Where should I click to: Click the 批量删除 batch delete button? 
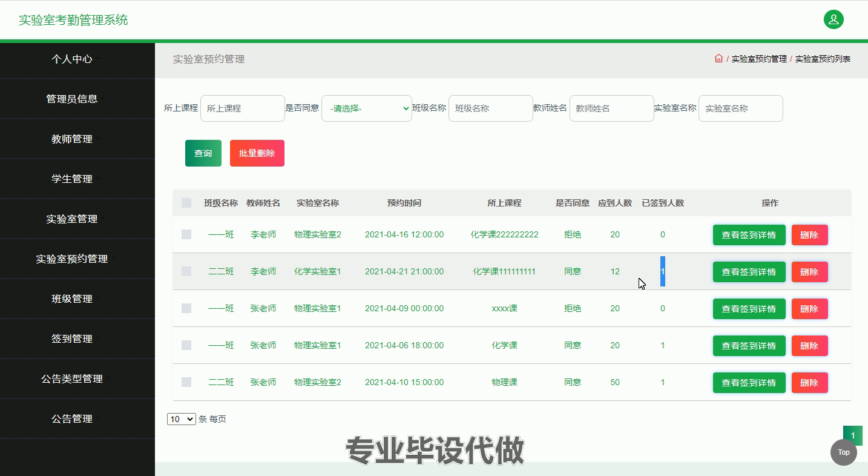pyautogui.click(x=257, y=153)
